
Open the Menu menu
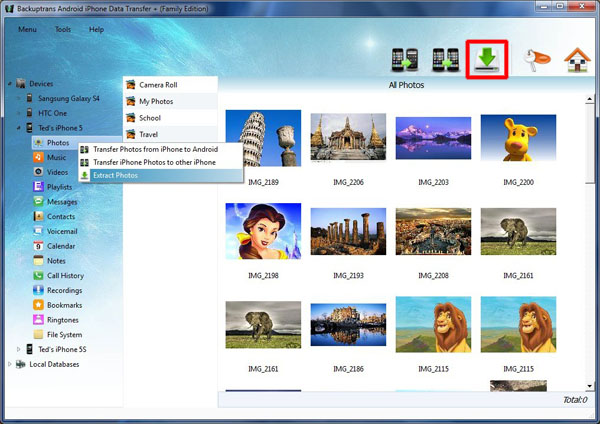28,29
